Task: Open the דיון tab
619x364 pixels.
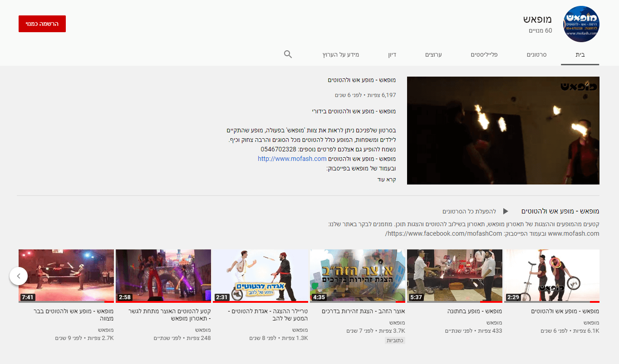Action: (392, 54)
